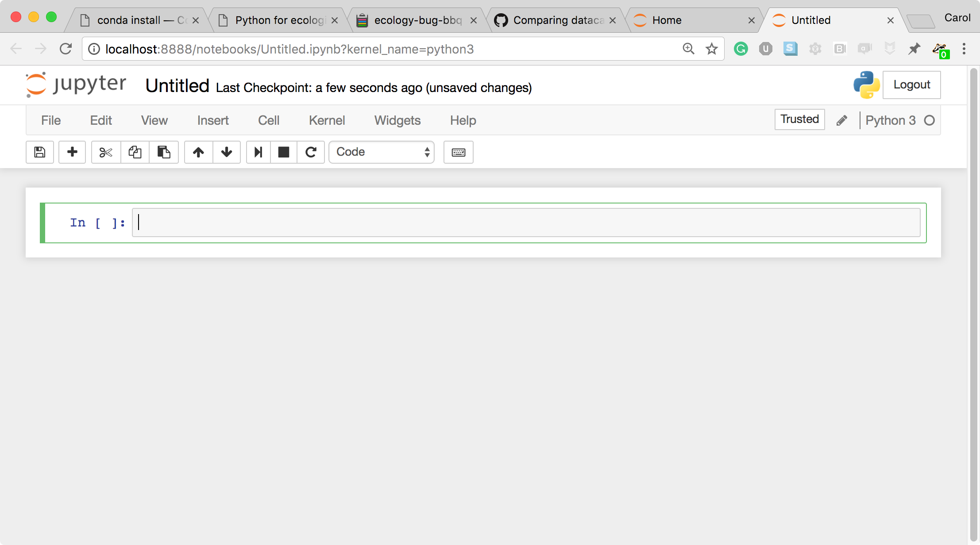This screenshot has height=545, width=980.
Task: Click the paste cell icon
Action: (x=163, y=152)
